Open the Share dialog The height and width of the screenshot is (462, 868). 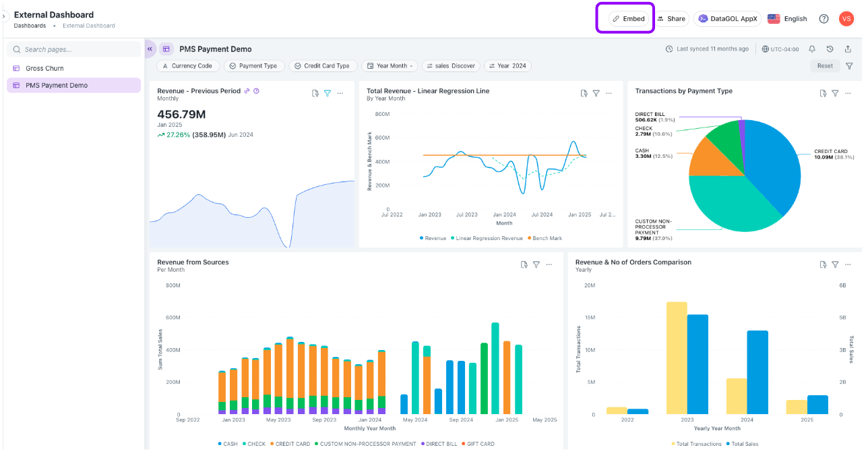671,19
